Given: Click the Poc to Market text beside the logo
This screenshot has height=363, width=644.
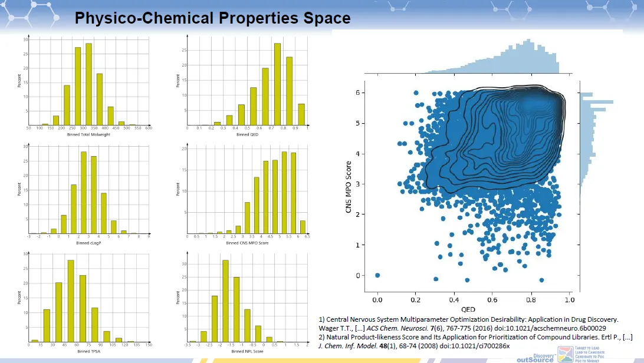Looking at the screenshot, I should (587, 360).
